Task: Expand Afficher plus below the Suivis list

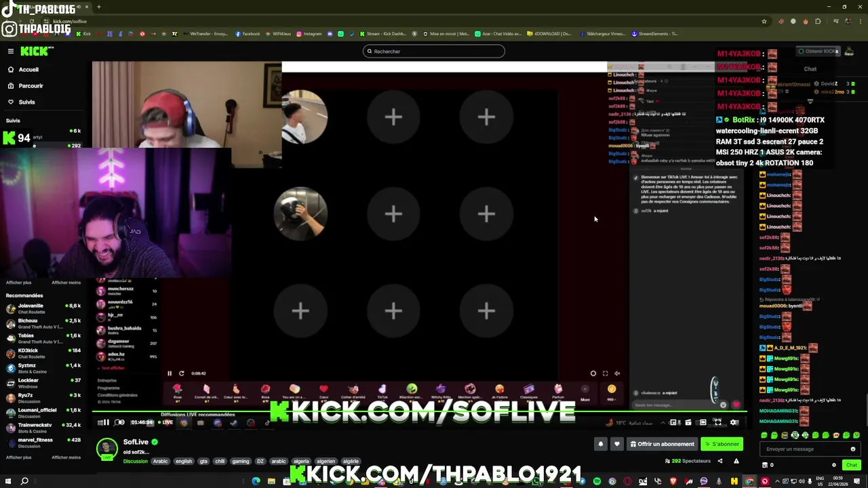Action: click(x=18, y=283)
